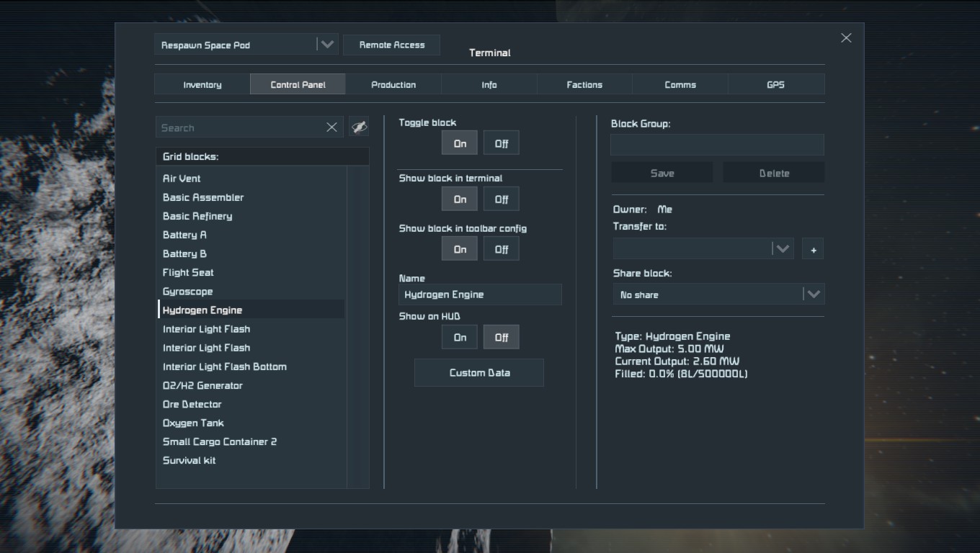Disable Show block in toolbar config
The height and width of the screenshot is (553, 980).
501,249
